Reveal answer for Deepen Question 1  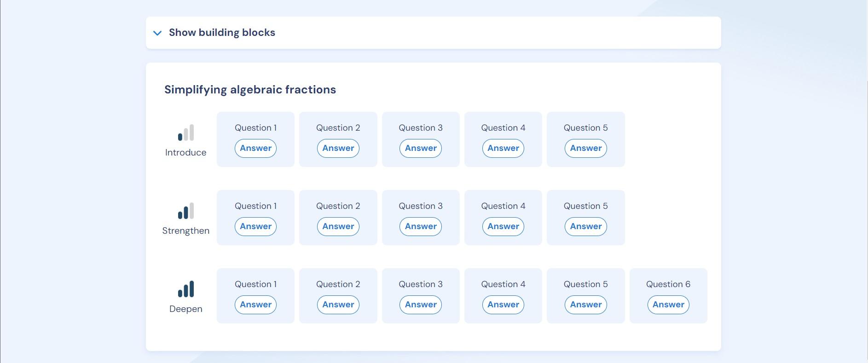tap(255, 305)
